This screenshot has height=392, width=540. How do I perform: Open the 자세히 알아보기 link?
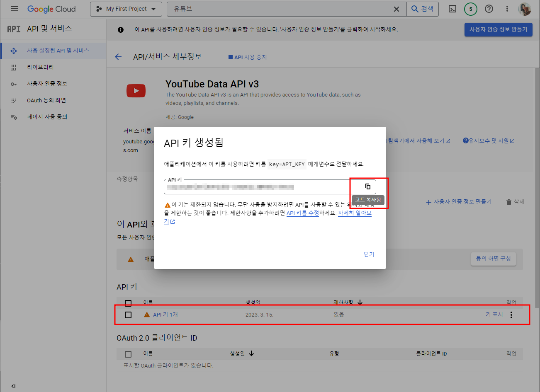[x=355, y=213]
